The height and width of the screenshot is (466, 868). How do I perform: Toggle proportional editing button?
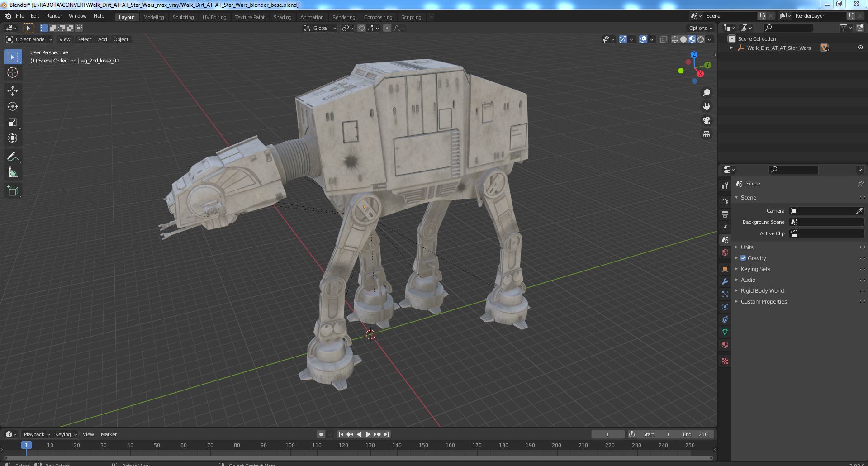tap(387, 28)
